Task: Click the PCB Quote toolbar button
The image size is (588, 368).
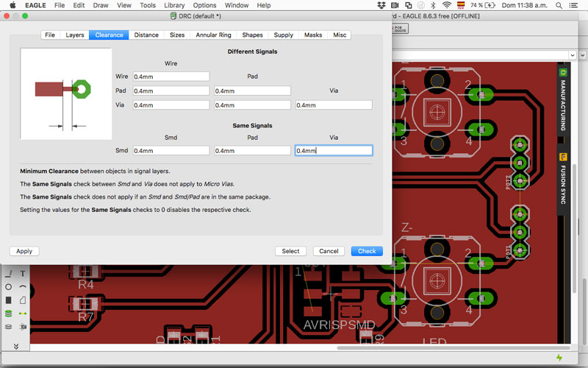Action: [x=400, y=29]
